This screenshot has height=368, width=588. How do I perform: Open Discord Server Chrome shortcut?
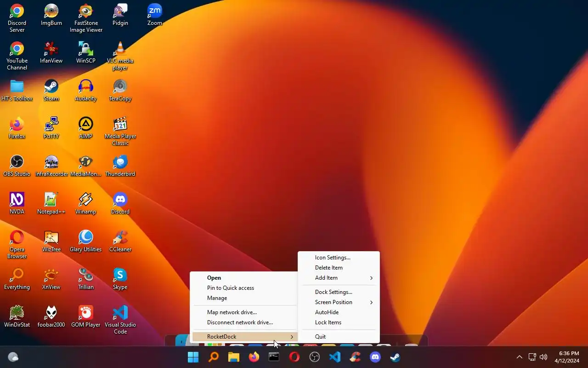[x=17, y=18]
